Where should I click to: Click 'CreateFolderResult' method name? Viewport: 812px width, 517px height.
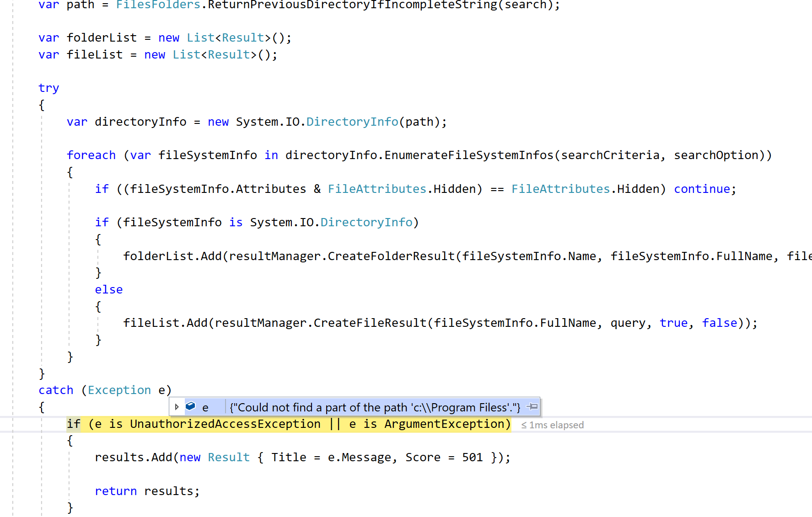point(391,256)
